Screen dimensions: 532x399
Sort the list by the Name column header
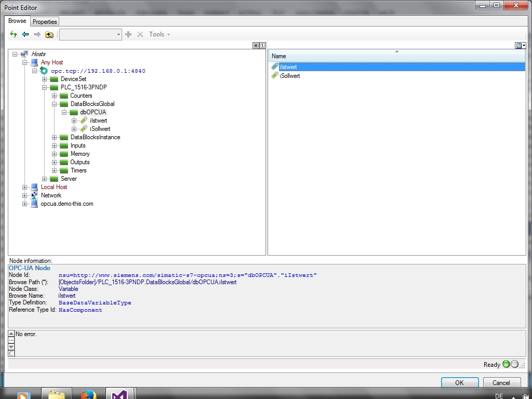[x=396, y=56]
